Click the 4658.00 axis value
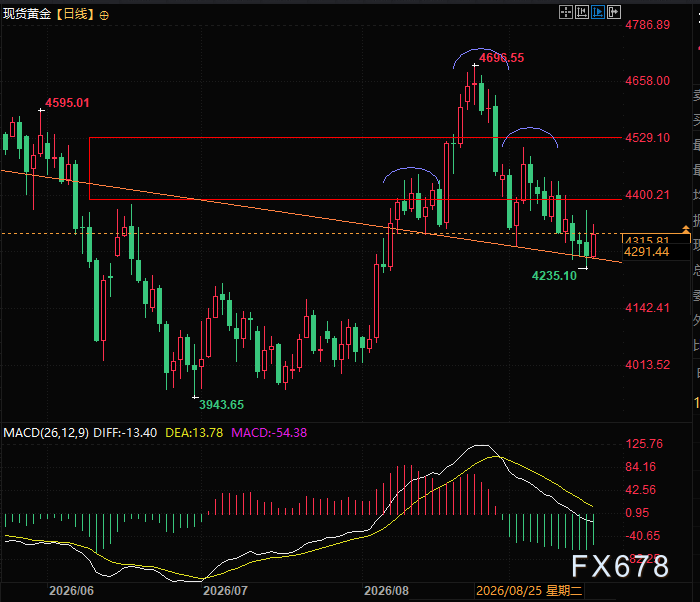 pyautogui.click(x=647, y=81)
